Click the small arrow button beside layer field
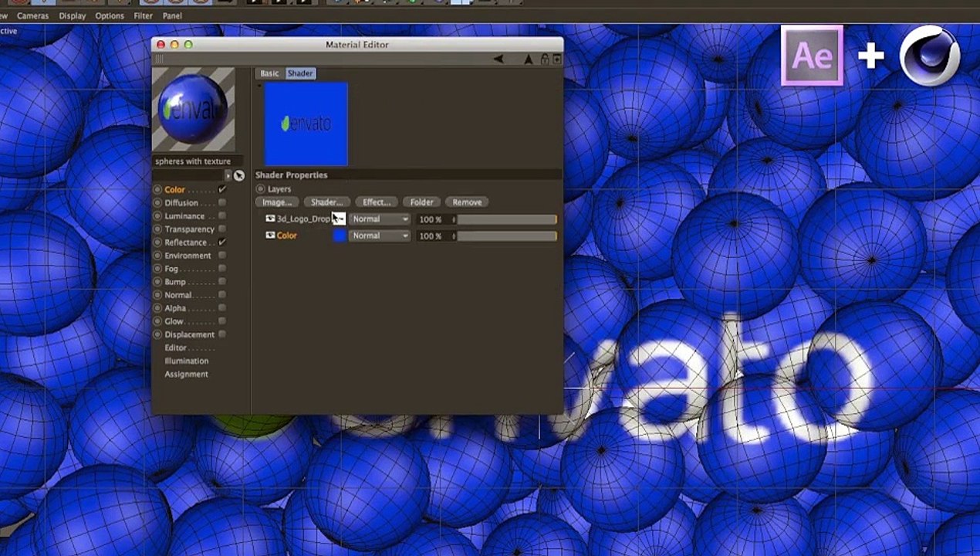 coord(228,175)
